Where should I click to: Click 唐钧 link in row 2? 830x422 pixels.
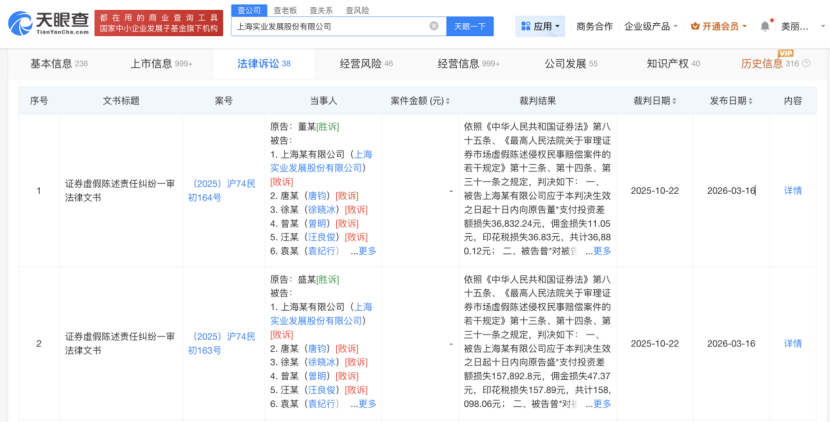click(318, 348)
